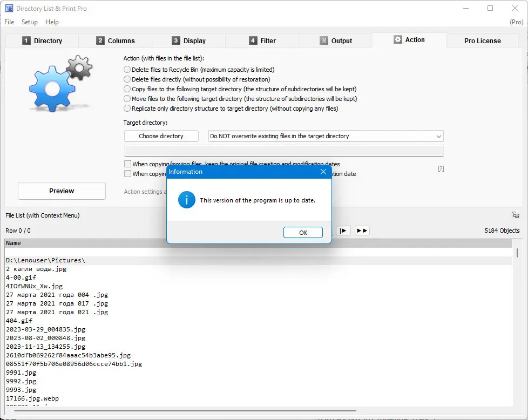The width and height of the screenshot is (528, 420).
Task: Click the Row 0 / 0 indicator
Action: pos(18,231)
